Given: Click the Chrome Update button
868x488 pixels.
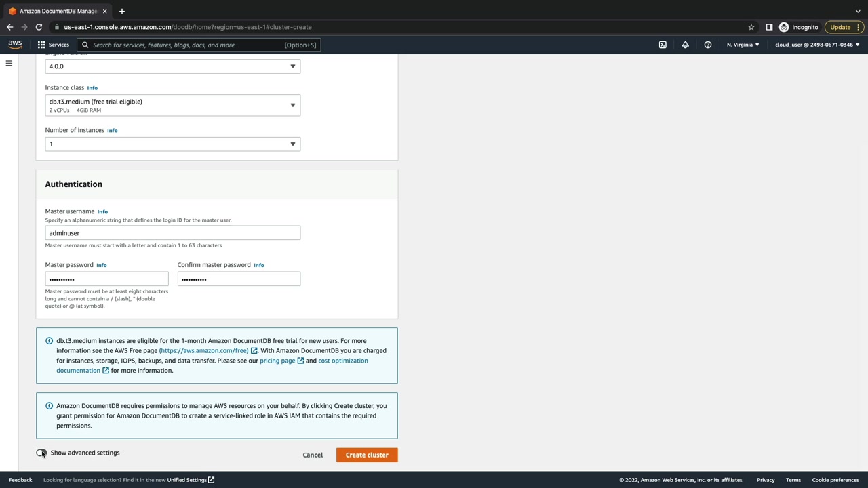Looking at the screenshot, I should tap(844, 27).
